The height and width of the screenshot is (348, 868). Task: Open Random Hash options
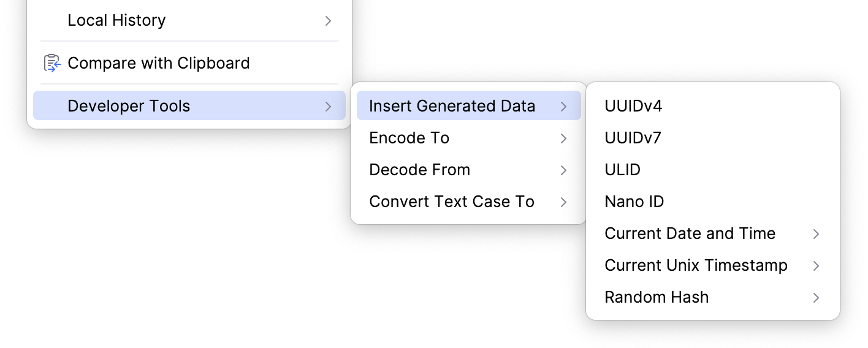(656, 297)
